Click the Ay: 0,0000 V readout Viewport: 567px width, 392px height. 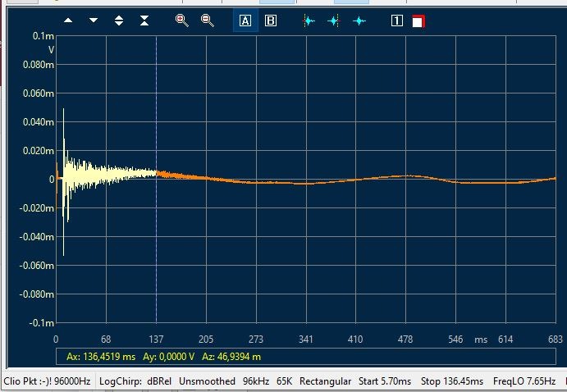[168, 357]
